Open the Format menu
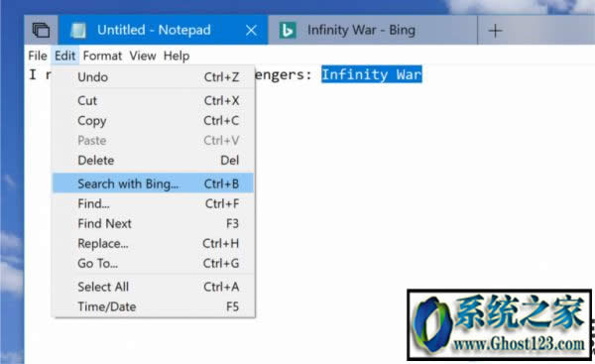The height and width of the screenshot is (364, 595). 102,56
